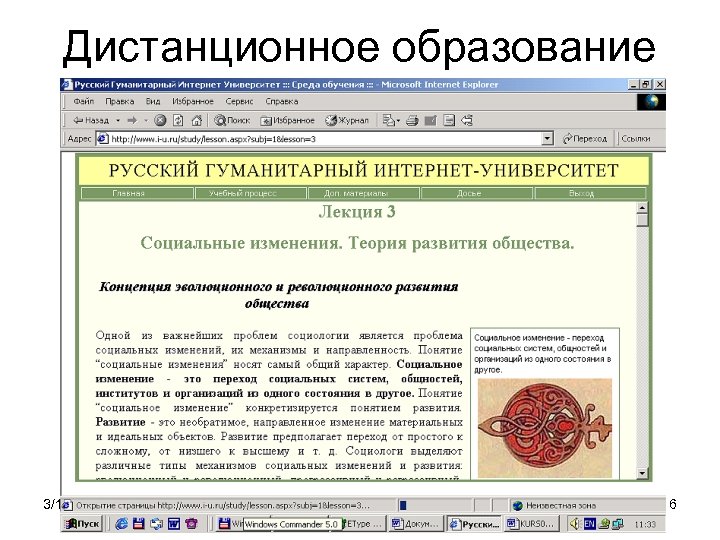720x540 pixels.
Task: Open the Избранное favorites toolbar button
Action: tap(287, 120)
